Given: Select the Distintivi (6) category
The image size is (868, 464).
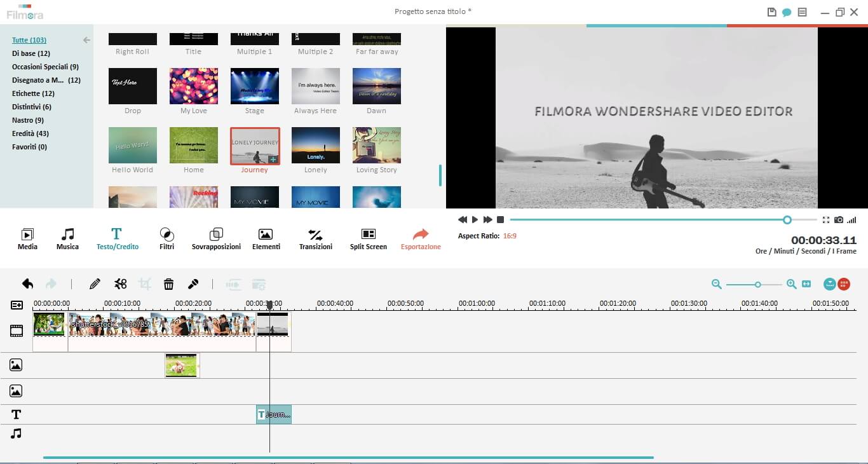Looking at the screenshot, I should [32, 107].
